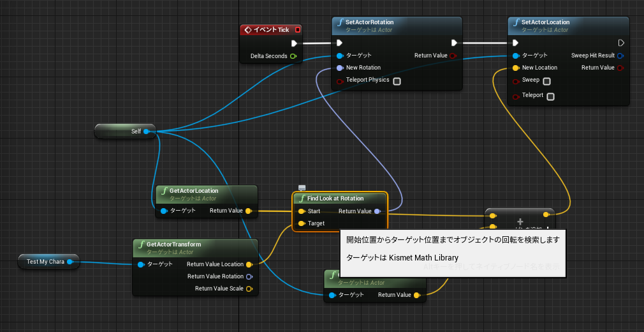The image size is (644, 332).
Task: Click the add pin plus on math node
Action: click(x=520, y=222)
